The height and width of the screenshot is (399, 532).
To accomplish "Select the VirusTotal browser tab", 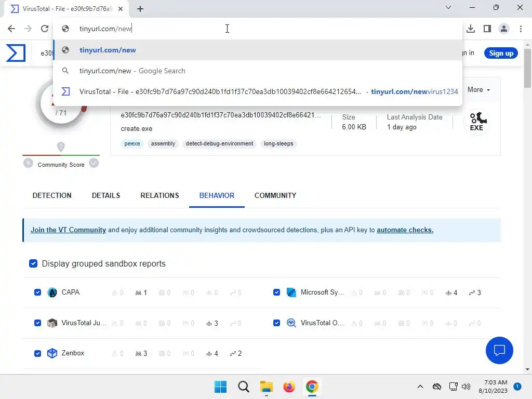I will [66, 9].
